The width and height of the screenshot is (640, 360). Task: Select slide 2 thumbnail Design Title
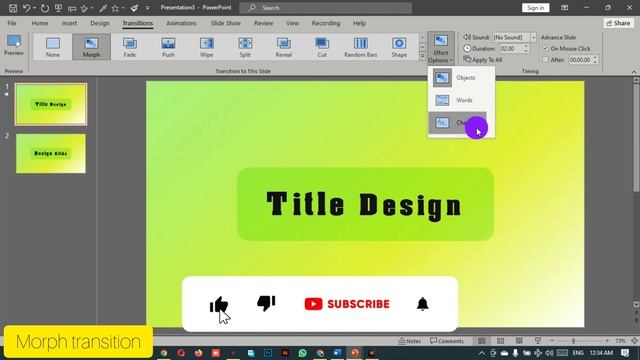[51, 153]
